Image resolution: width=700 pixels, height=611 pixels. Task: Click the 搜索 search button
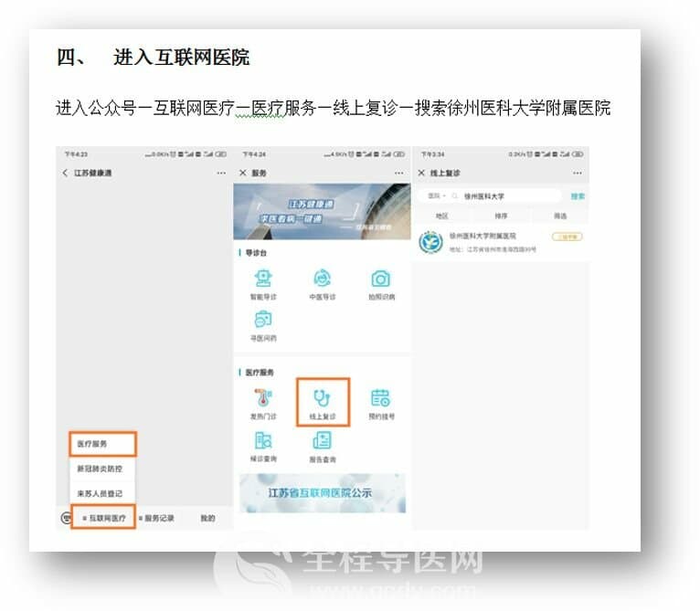578,196
